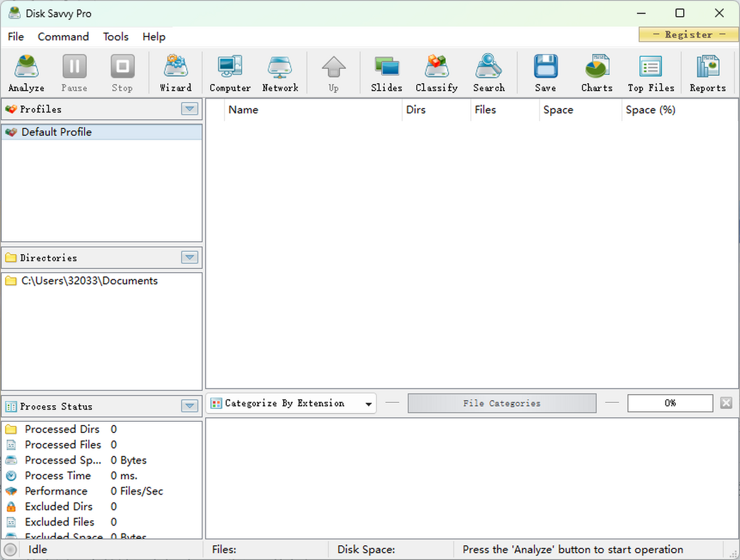Open the Command menu
Viewport: 740px width, 560px height.
pyautogui.click(x=63, y=37)
